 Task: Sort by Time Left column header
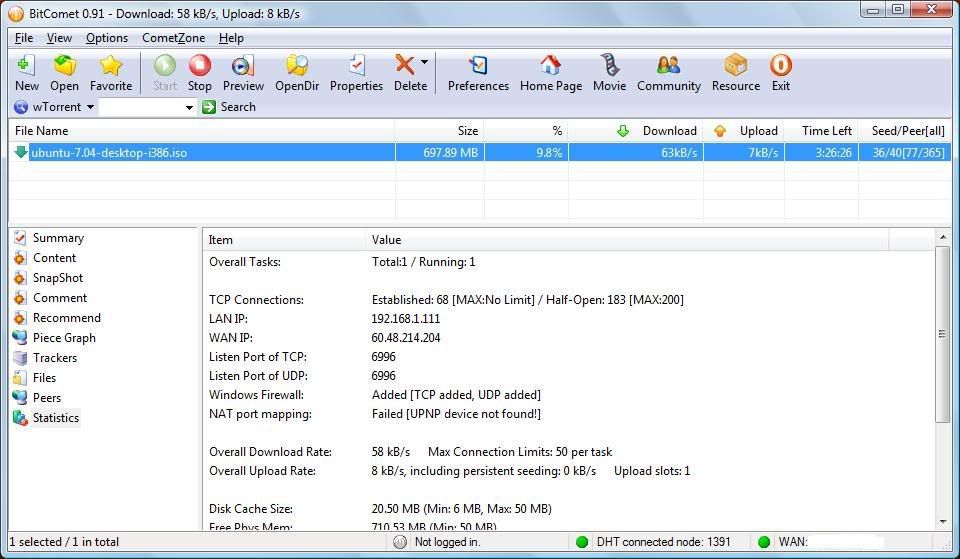click(x=821, y=131)
